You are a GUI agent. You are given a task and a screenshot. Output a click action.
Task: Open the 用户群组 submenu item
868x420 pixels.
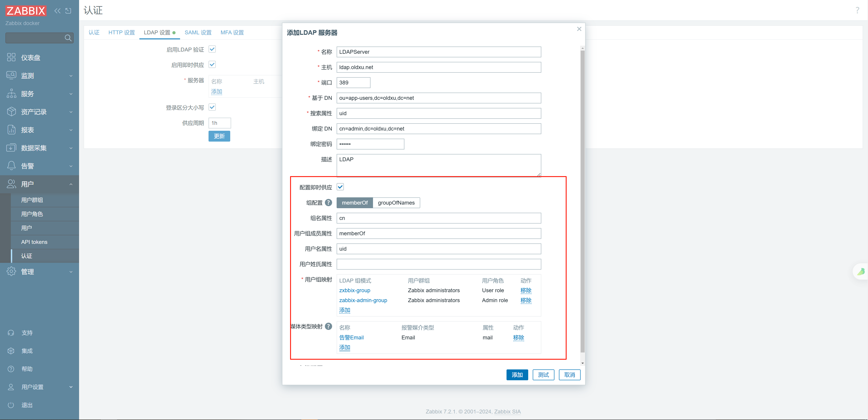point(32,200)
